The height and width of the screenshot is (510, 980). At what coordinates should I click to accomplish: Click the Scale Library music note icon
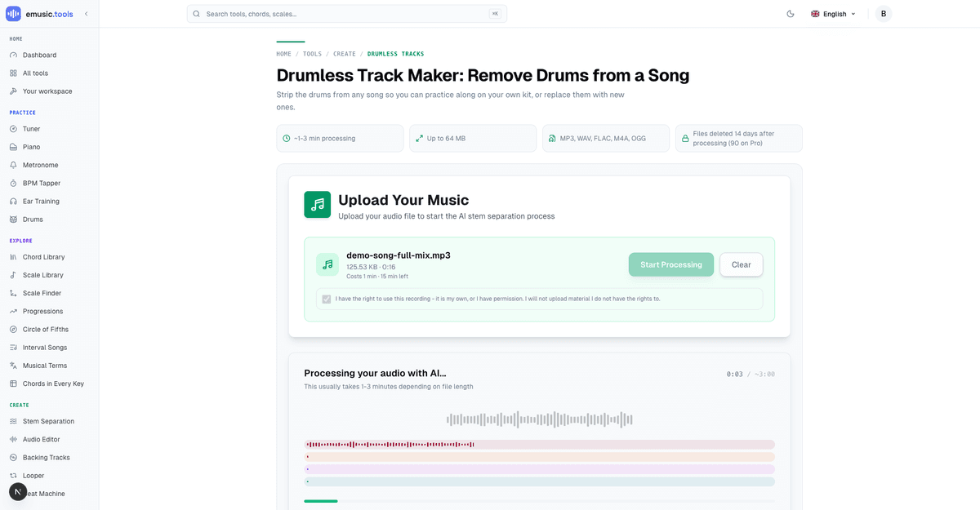coord(13,275)
